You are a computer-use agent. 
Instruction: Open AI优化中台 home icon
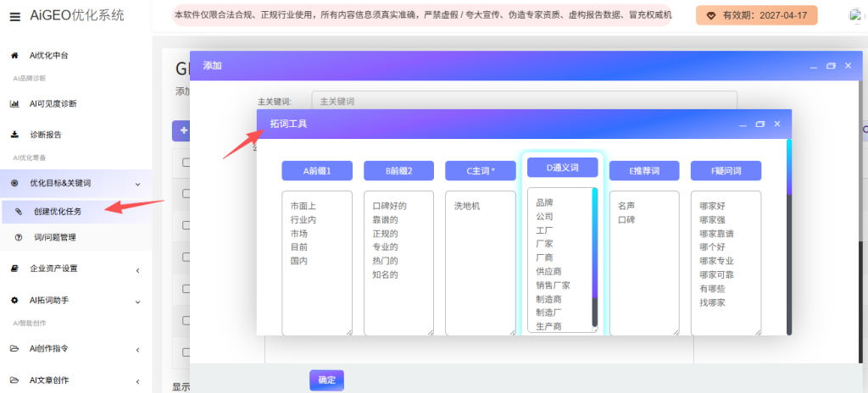pyautogui.click(x=15, y=55)
